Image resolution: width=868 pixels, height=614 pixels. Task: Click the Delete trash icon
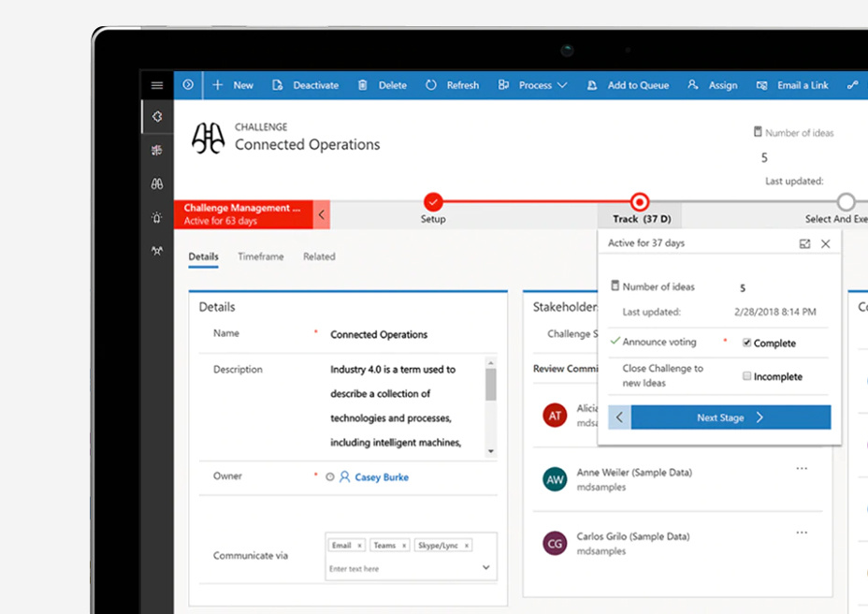(362, 85)
